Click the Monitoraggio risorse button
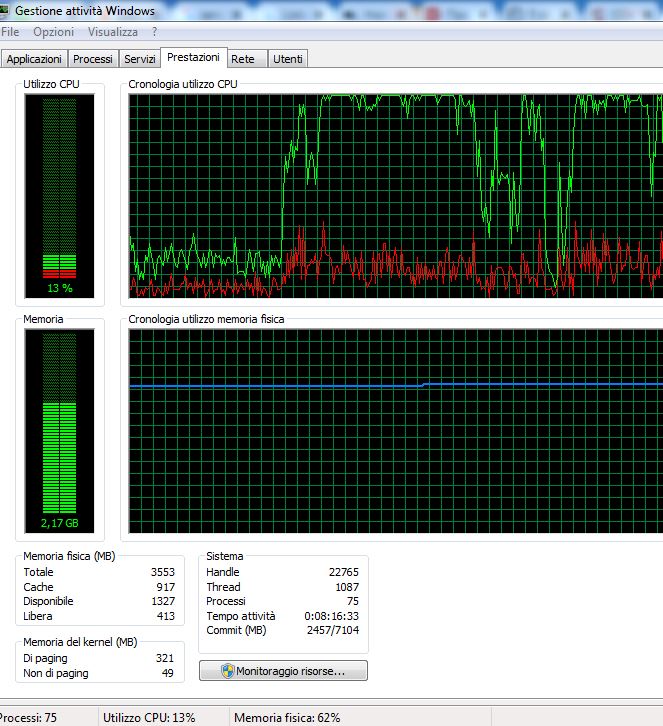The width and height of the screenshot is (663, 726). [x=283, y=670]
